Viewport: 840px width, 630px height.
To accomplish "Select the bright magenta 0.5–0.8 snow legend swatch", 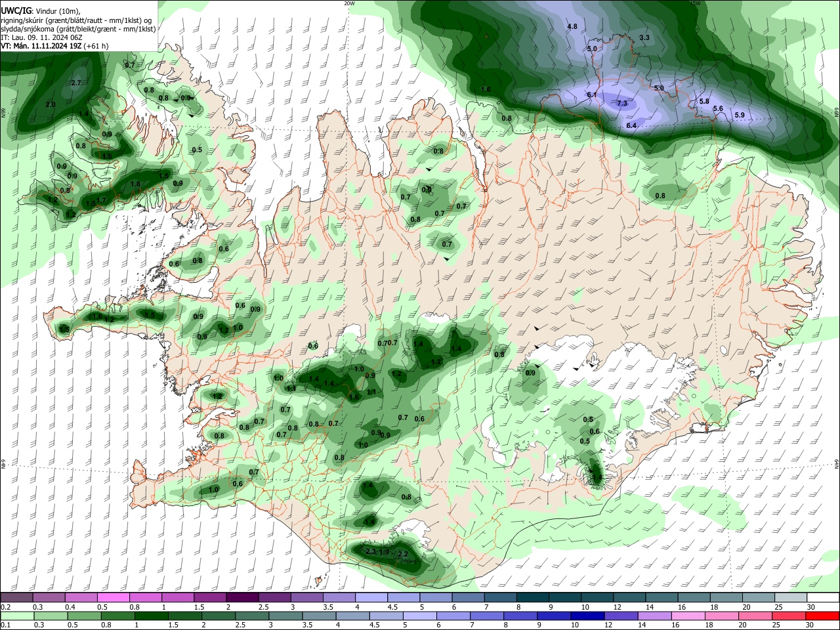I will click(x=113, y=598).
